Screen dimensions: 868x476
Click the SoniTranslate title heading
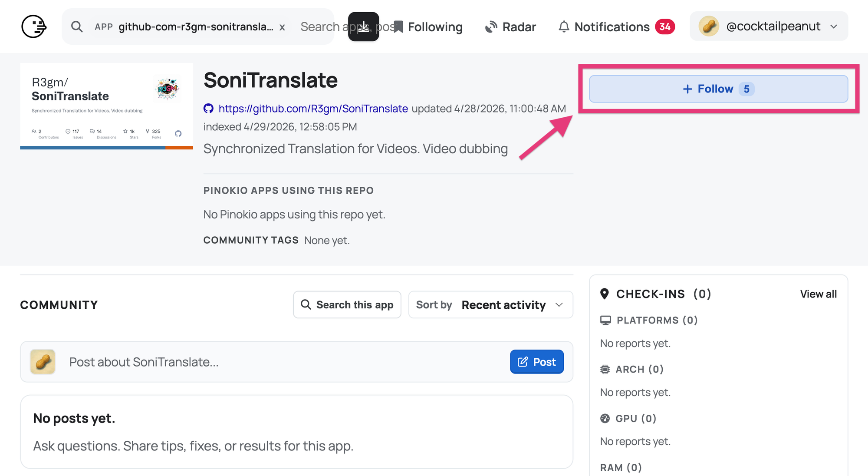coord(270,80)
